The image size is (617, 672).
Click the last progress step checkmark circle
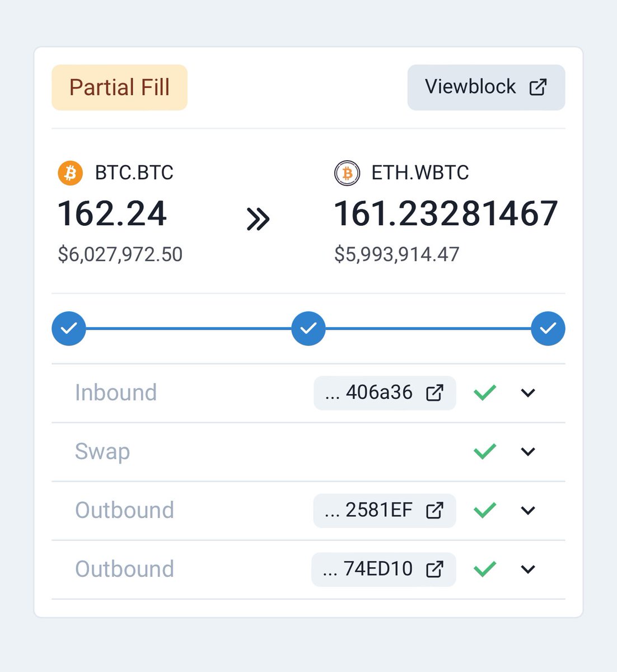point(548,328)
